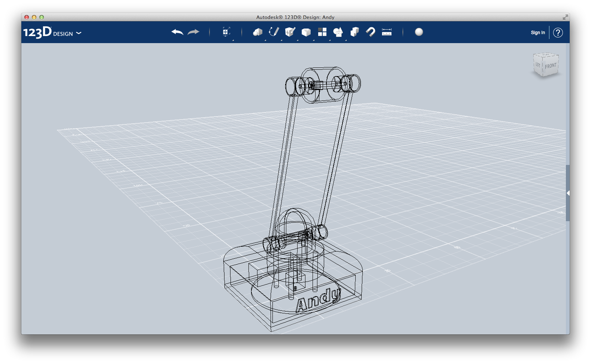The image size is (591, 364).
Task: Open the Construct tool
Action: [x=290, y=32]
